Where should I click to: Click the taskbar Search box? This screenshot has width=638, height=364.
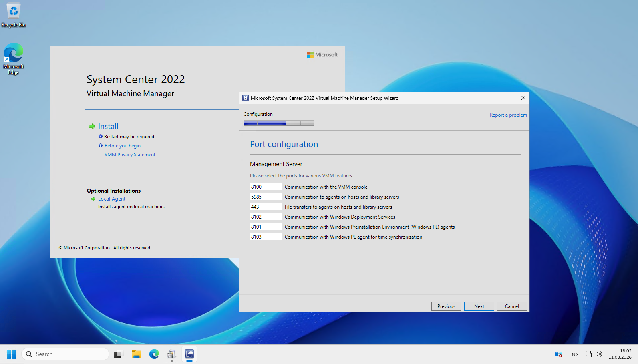[65, 354]
